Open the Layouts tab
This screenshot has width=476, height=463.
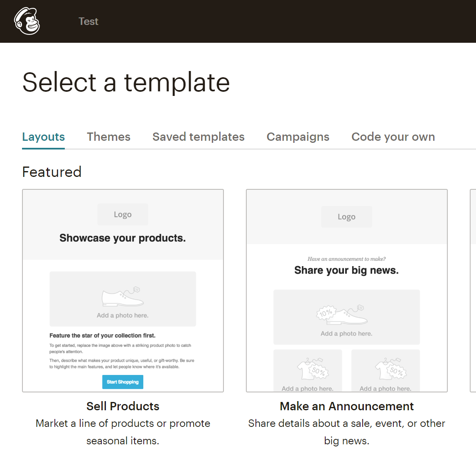(x=43, y=137)
